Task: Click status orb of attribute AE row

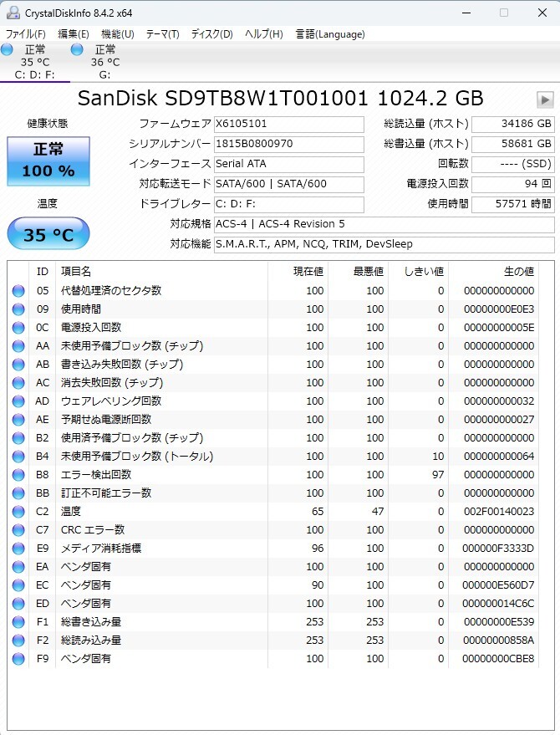Action: [18, 420]
